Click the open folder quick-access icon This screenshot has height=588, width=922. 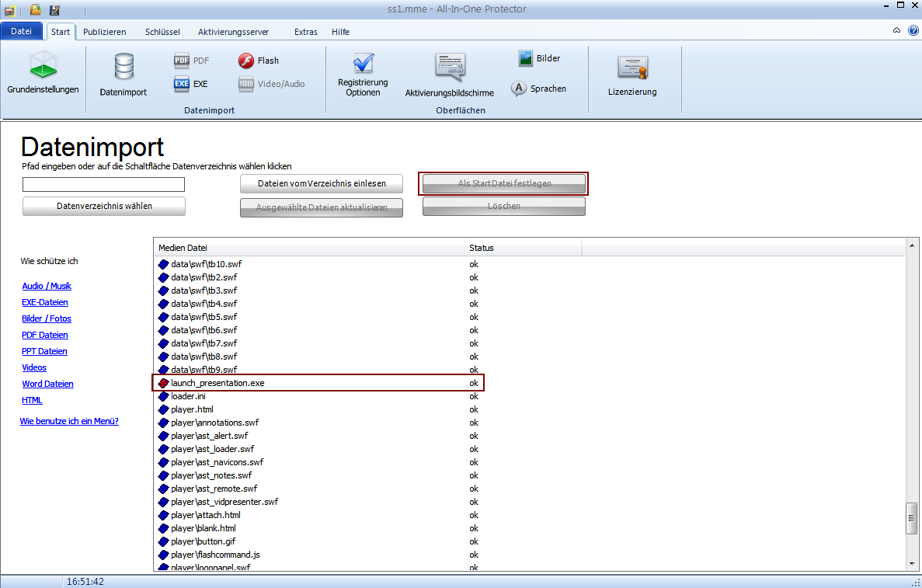35,10
